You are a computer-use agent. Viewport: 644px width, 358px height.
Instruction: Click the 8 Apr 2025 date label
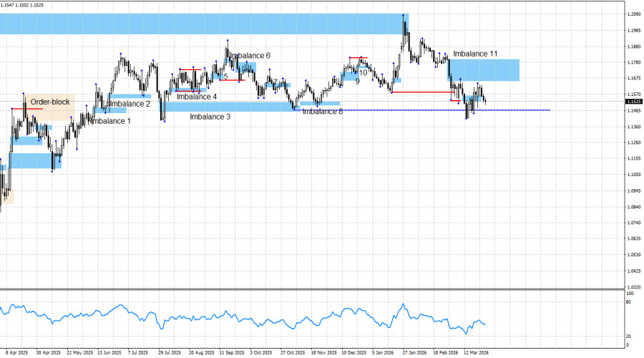point(16,353)
